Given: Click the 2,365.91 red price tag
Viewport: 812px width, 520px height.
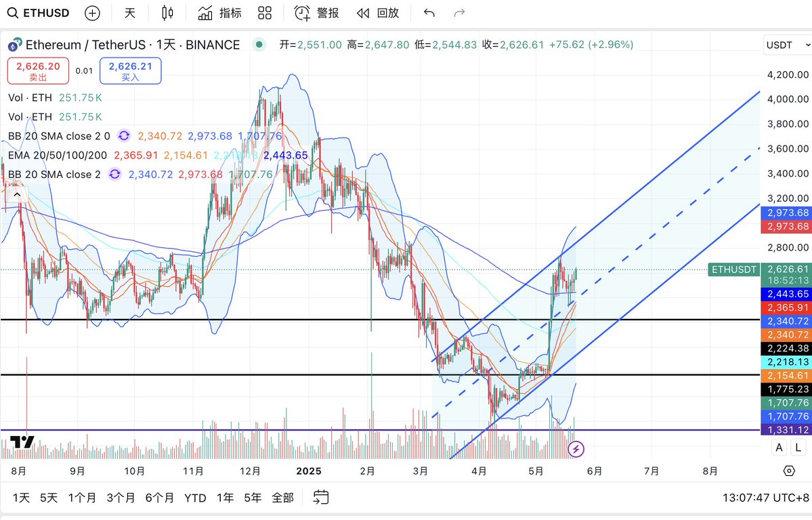Looking at the screenshot, I should click(x=787, y=307).
